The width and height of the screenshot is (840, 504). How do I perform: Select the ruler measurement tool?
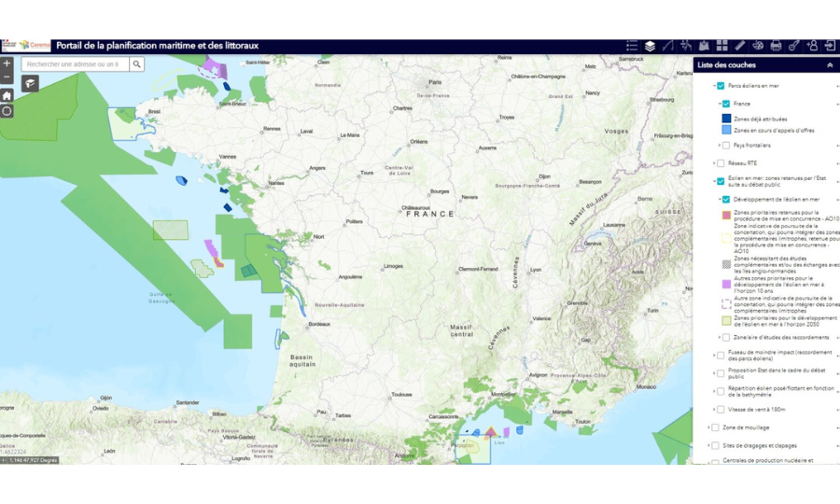[739, 46]
